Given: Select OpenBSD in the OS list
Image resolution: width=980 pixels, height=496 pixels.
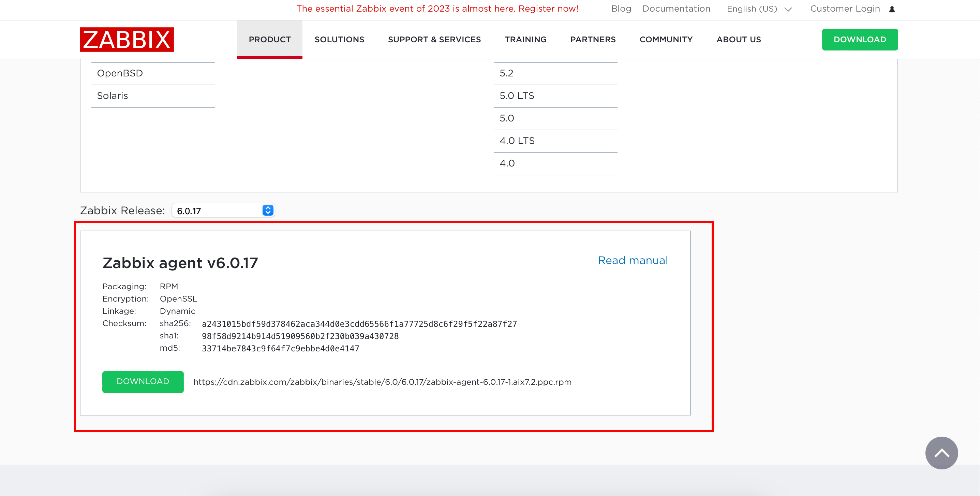Looking at the screenshot, I should 153,73.
